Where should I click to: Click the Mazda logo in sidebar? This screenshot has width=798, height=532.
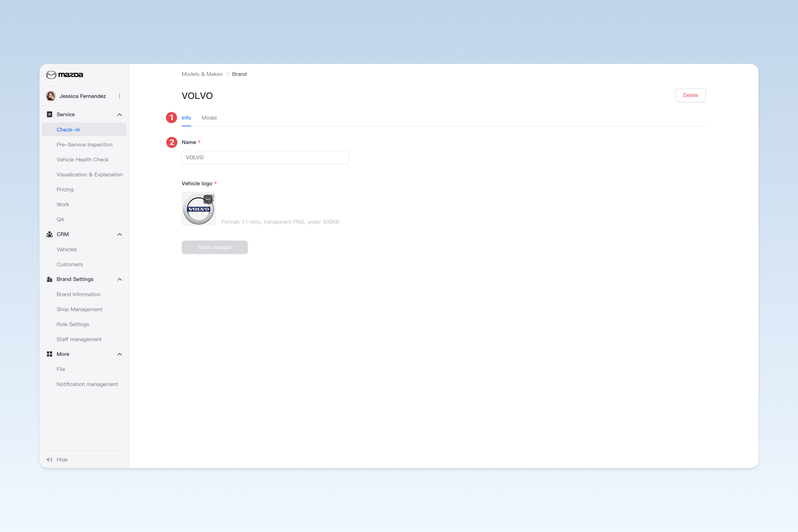64,75
